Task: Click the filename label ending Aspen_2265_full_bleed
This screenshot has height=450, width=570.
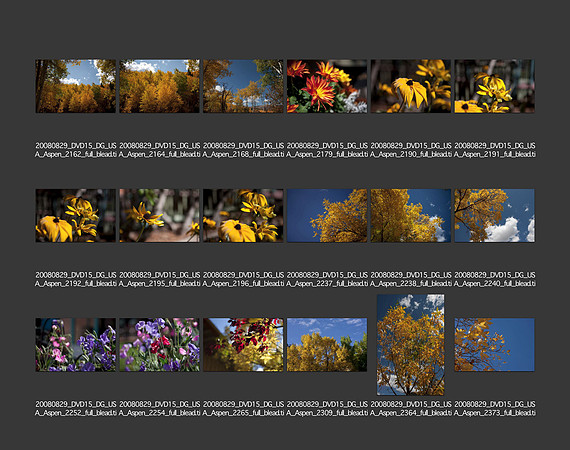Action: [x=243, y=408]
